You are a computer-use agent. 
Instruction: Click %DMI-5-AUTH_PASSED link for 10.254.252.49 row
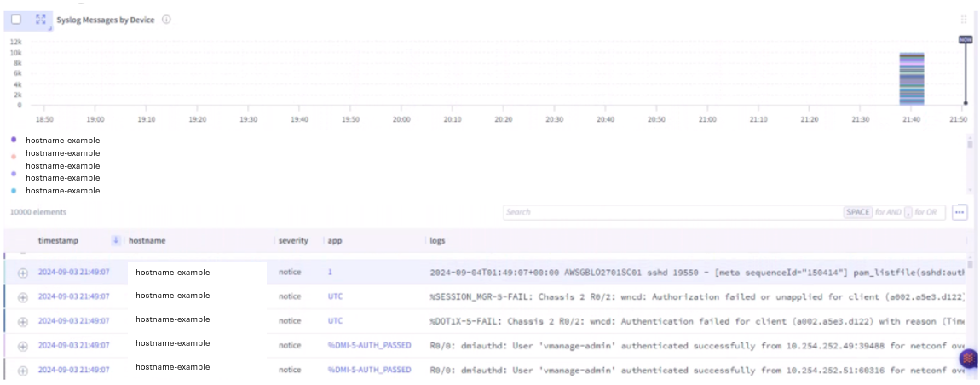[369, 345]
